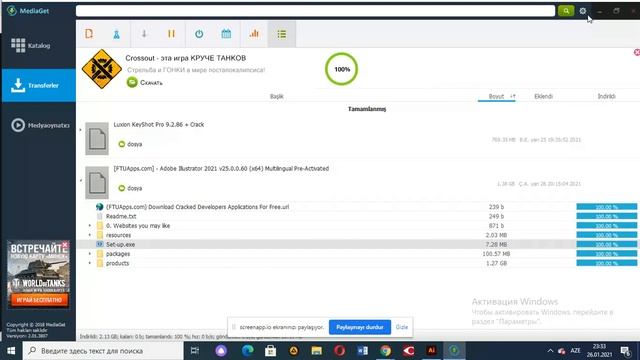Sort by the Başlık column header
Screen dimensions: 640x360
click(x=276, y=96)
